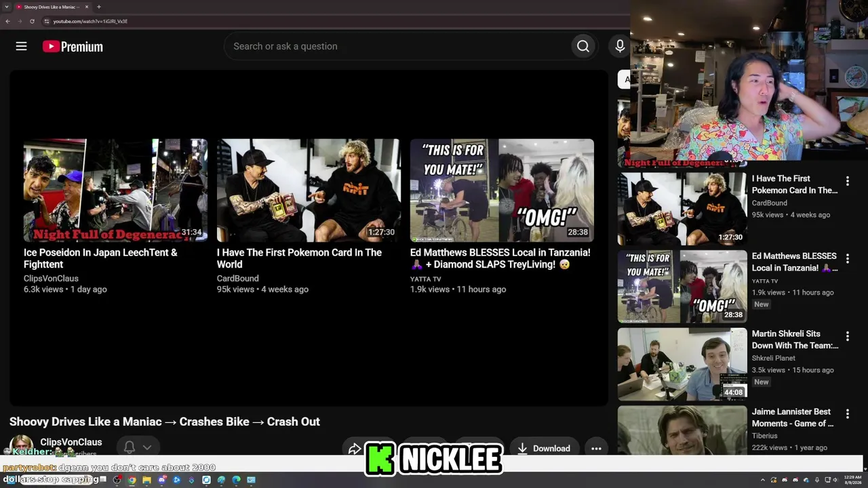Open end-screen 'I Have The First Pokemon Card' title
The height and width of the screenshot is (488, 868).
pos(299,258)
